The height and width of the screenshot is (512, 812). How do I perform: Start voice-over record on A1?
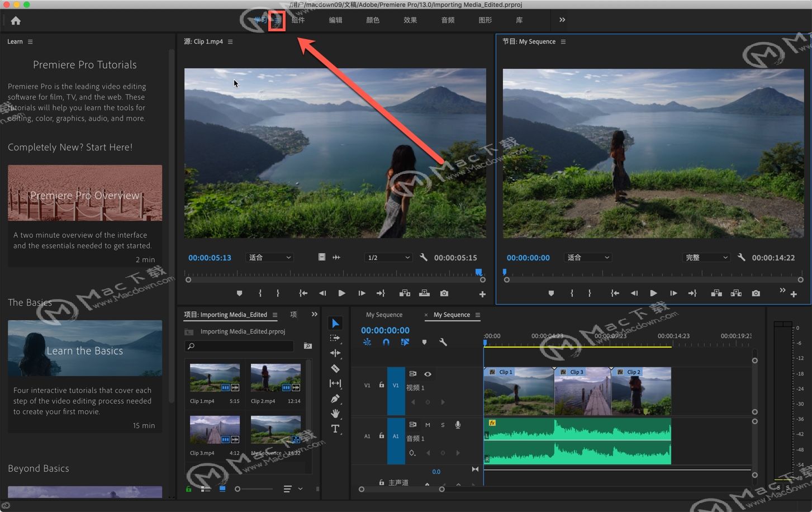click(x=458, y=425)
